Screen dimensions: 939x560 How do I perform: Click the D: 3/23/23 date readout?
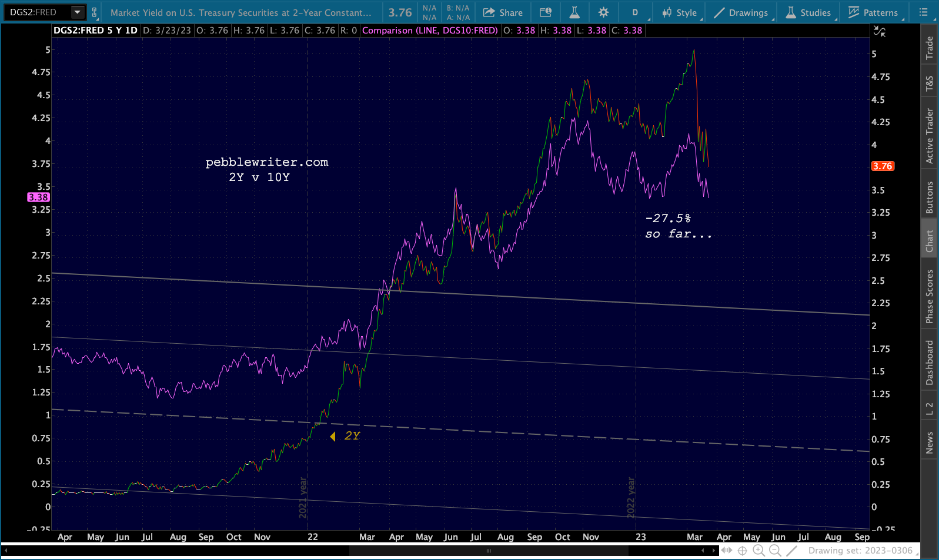click(167, 31)
